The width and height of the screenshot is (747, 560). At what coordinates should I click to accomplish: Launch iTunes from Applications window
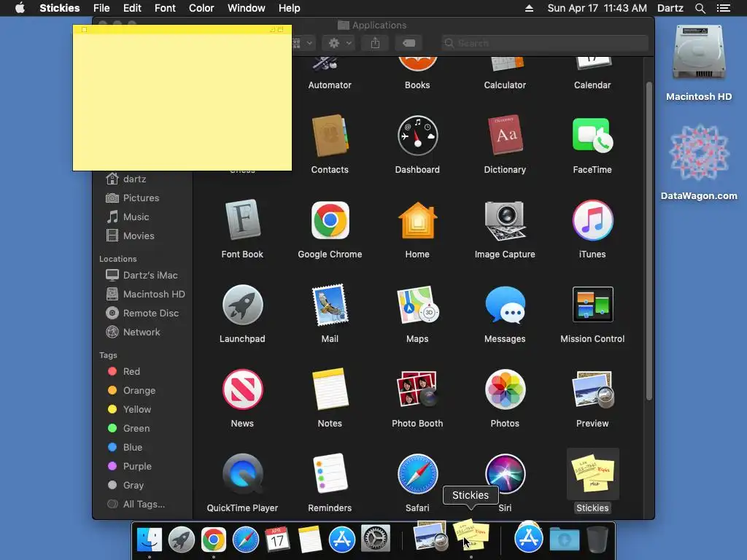[592, 220]
